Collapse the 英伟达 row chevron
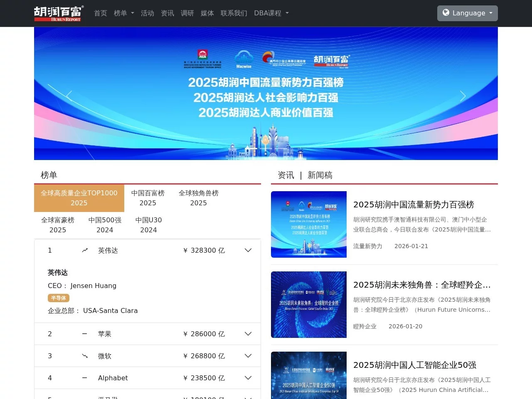The image size is (532, 399). 248,250
